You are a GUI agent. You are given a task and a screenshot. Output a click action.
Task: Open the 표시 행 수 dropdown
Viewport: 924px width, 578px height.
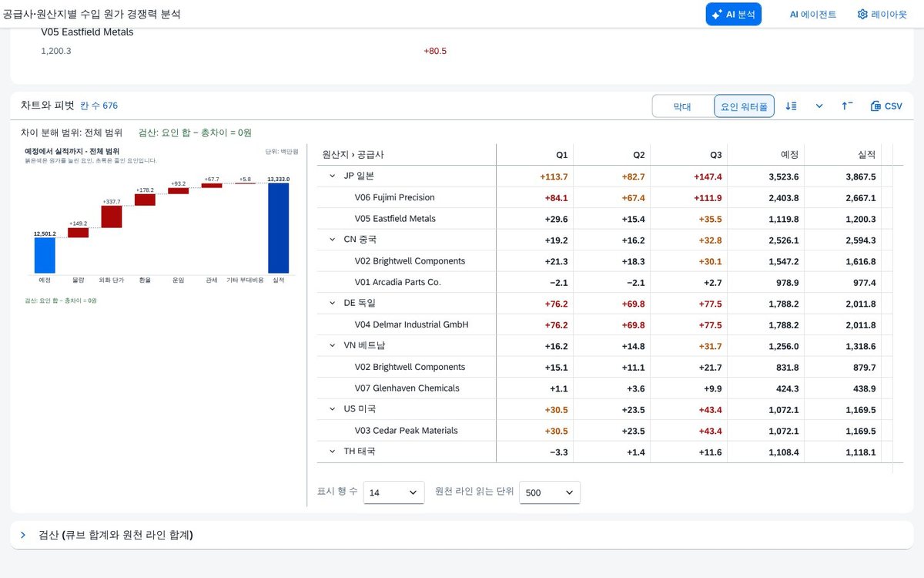coord(393,492)
